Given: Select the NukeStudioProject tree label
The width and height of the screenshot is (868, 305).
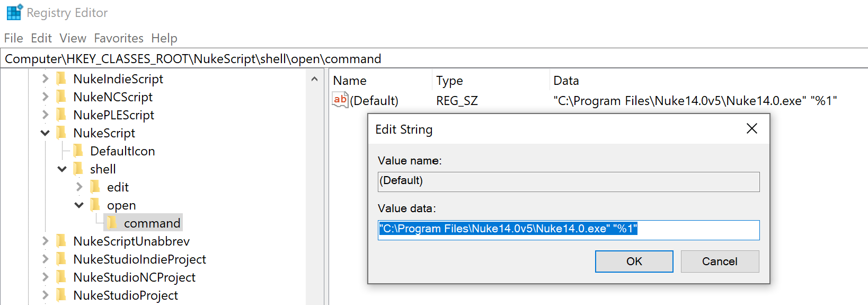Looking at the screenshot, I should tap(126, 295).
